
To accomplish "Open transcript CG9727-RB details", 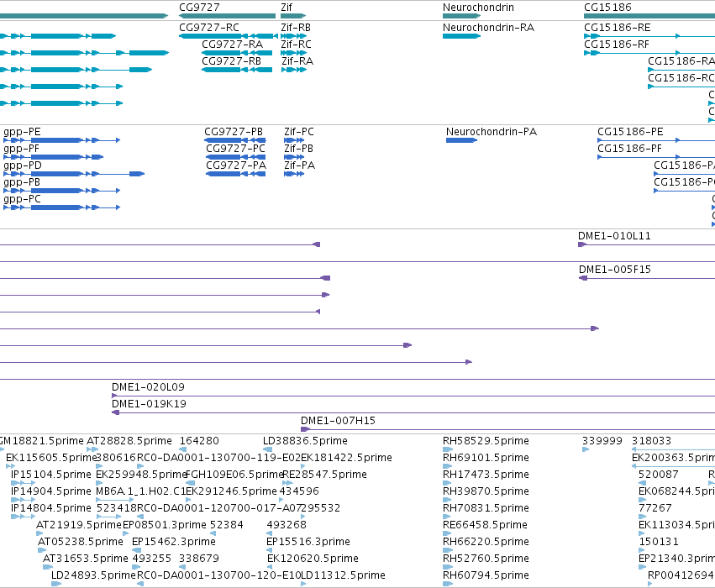I will [x=237, y=70].
